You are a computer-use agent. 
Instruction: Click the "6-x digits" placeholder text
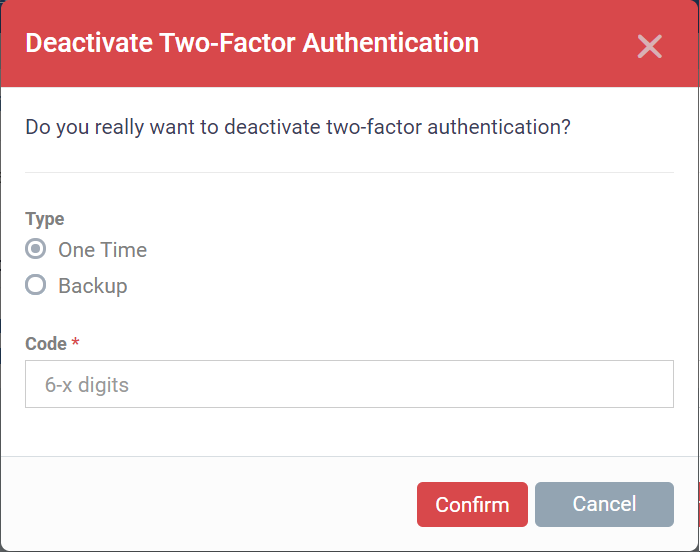87,385
